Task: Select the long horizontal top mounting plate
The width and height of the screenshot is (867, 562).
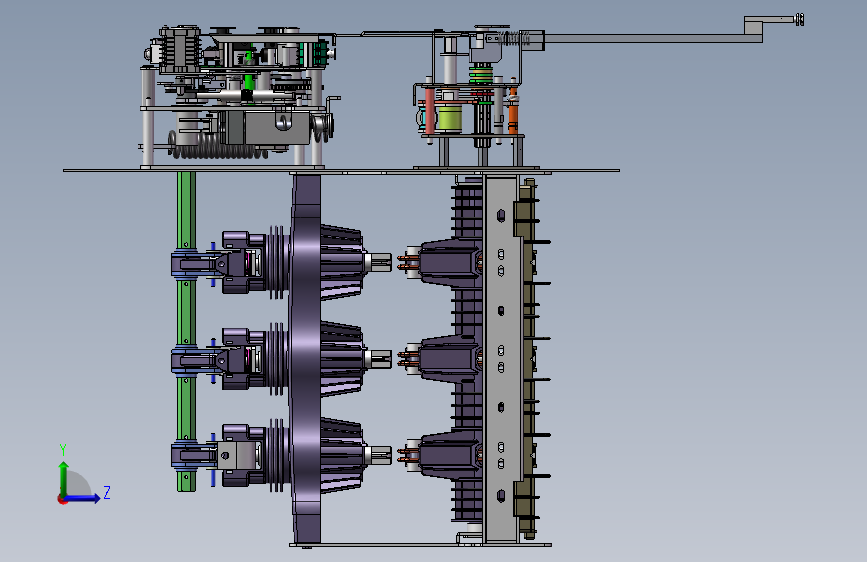Action: [x=341, y=170]
